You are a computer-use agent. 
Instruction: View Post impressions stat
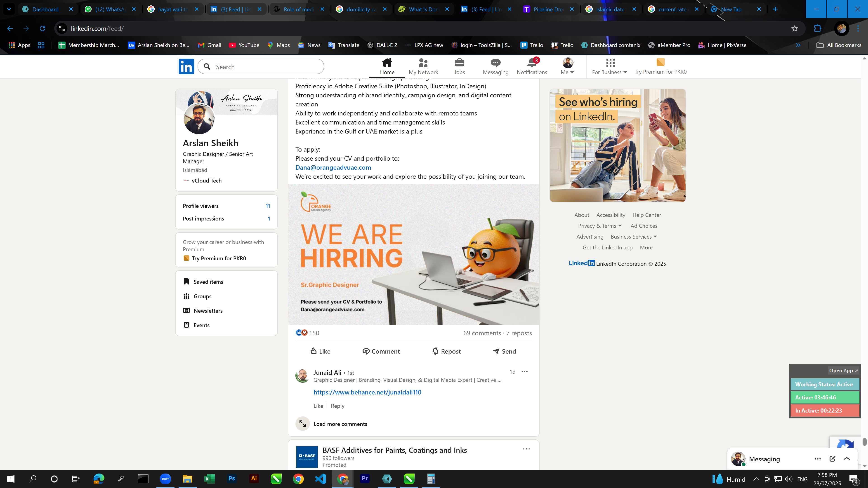click(x=226, y=218)
